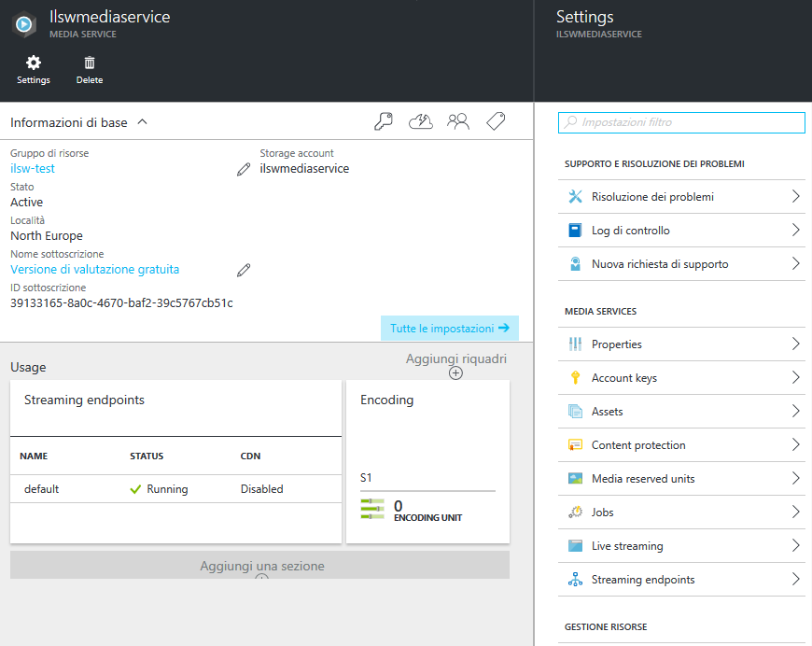Open Versione di valutazione gratuita subscription link

click(x=95, y=270)
